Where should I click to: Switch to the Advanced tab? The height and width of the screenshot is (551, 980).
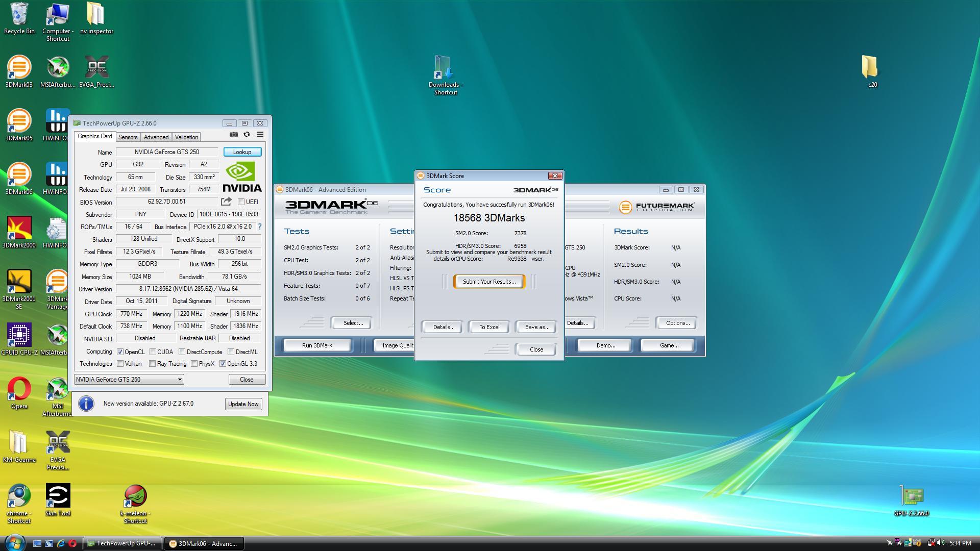[x=156, y=137]
